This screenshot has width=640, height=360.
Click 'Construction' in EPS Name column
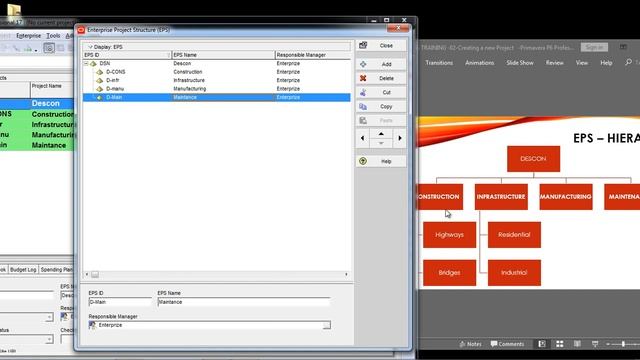click(188, 72)
